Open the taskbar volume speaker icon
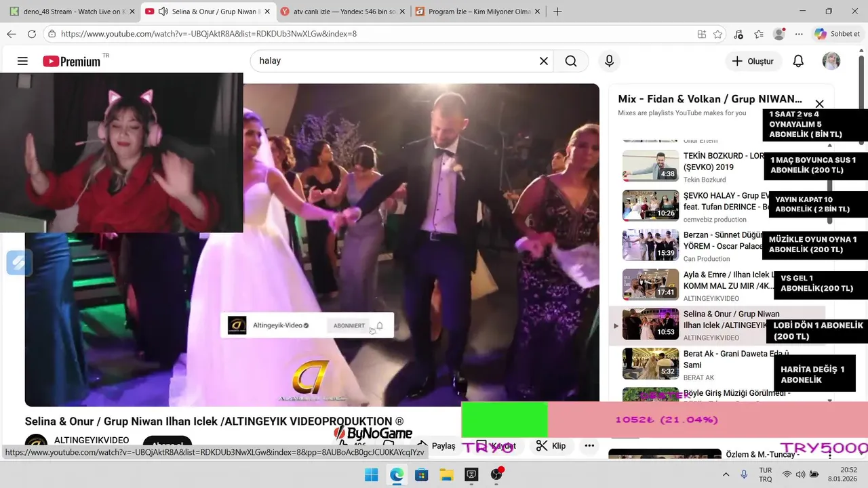 point(800,474)
